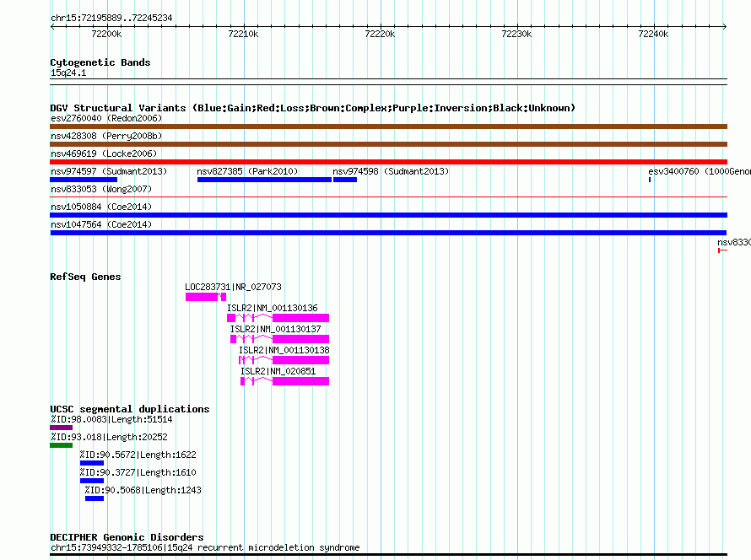Image resolution: width=751 pixels, height=560 pixels.
Task: Click the 72230k ruler tick label
Action: pos(516,34)
